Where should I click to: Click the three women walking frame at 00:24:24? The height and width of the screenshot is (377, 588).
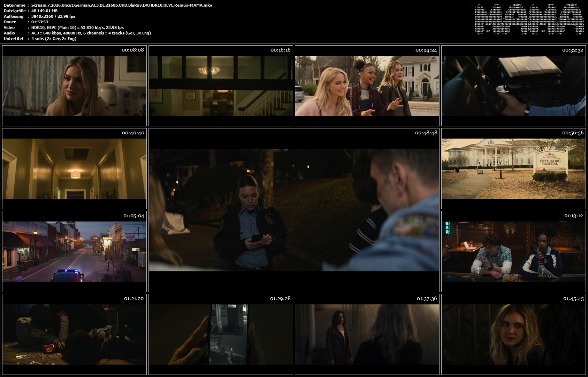coord(367,86)
